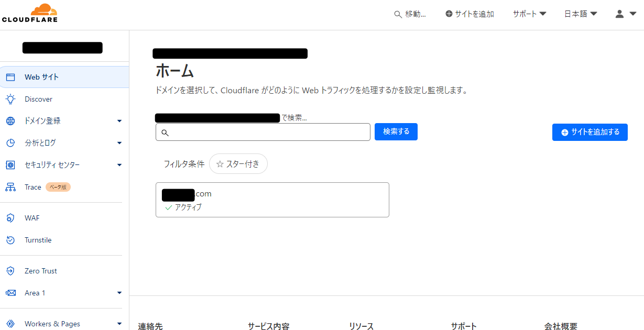
Task: Click the user profile icon
Action: pyautogui.click(x=619, y=14)
